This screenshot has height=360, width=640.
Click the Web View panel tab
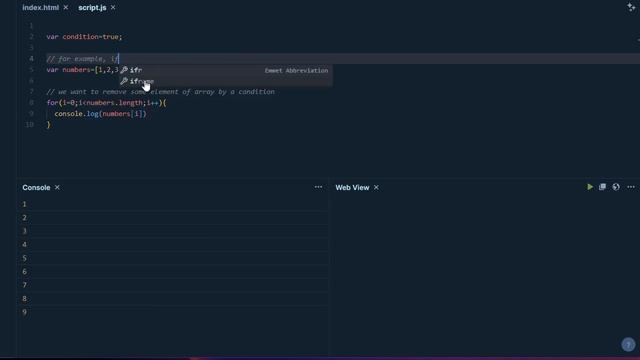[x=352, y=188]
